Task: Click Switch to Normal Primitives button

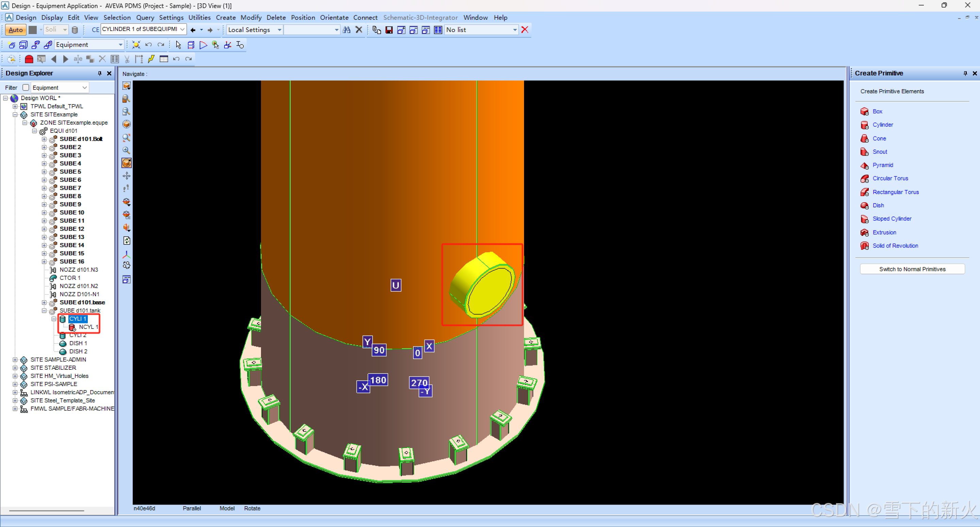Action: [912, 269]
